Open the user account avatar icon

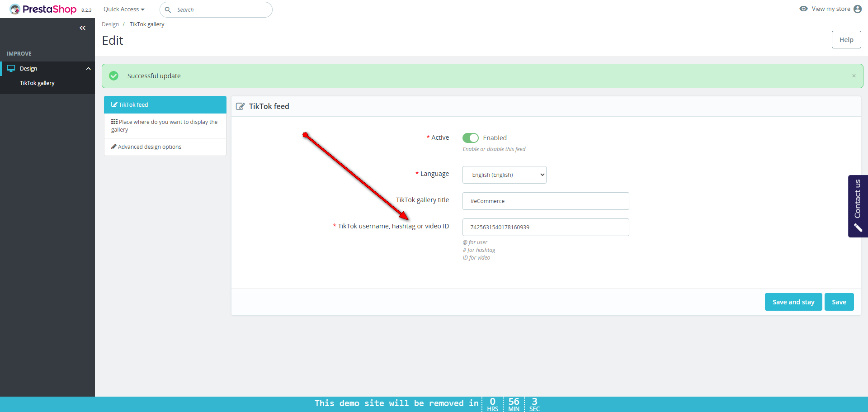coord(858,9)
